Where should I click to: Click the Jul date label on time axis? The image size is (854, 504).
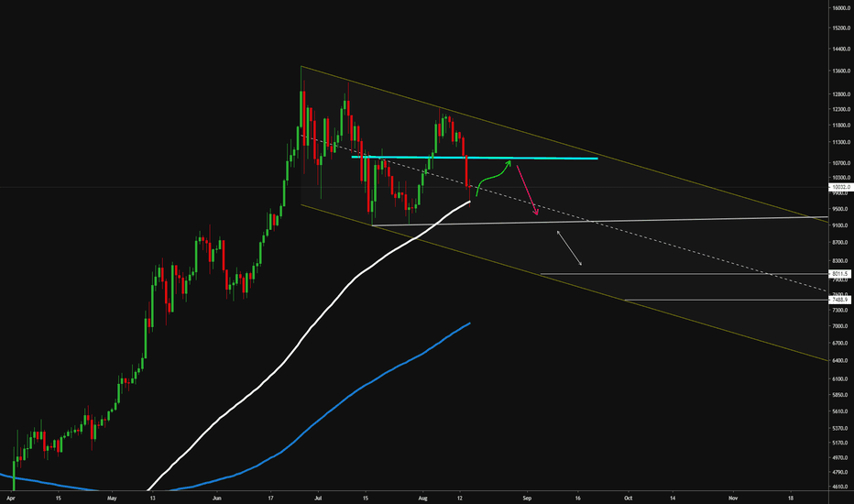318,498
